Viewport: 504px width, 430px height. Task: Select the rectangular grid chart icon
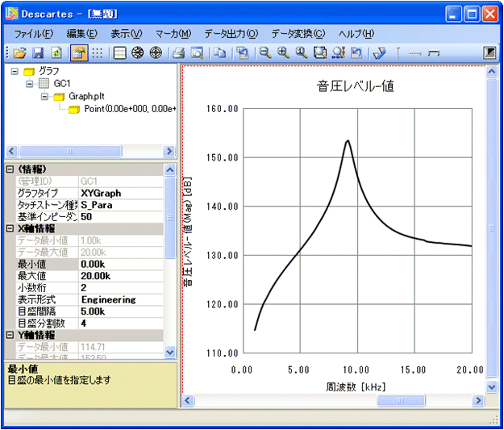pyautogui.click(x=119, y=53)
